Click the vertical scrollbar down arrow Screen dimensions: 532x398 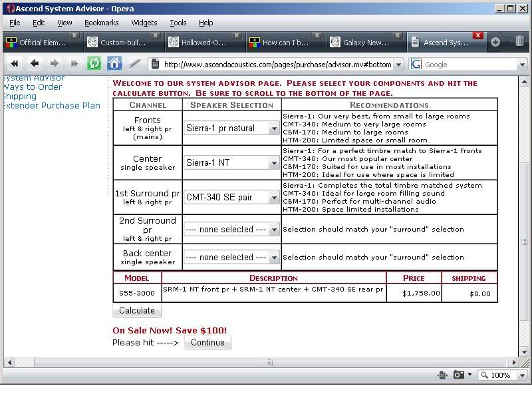click(524, 352)
